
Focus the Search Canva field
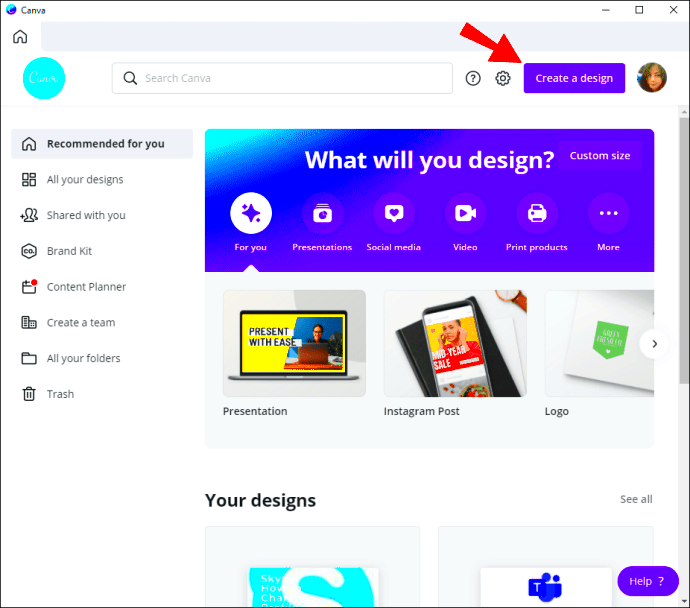[x=282, y=78]
